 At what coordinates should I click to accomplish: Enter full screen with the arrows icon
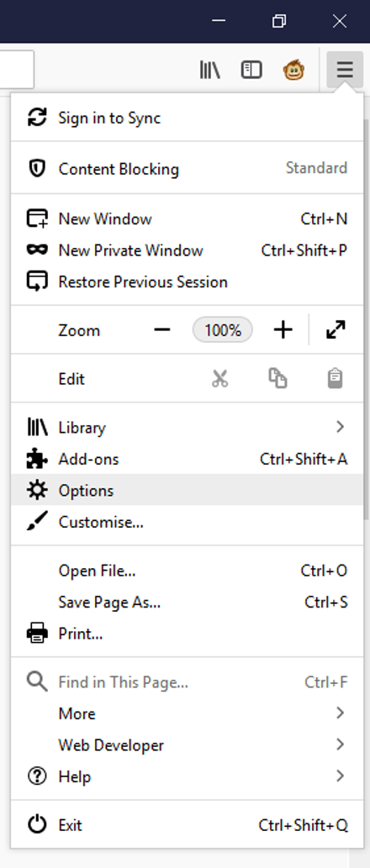[336, 330]
